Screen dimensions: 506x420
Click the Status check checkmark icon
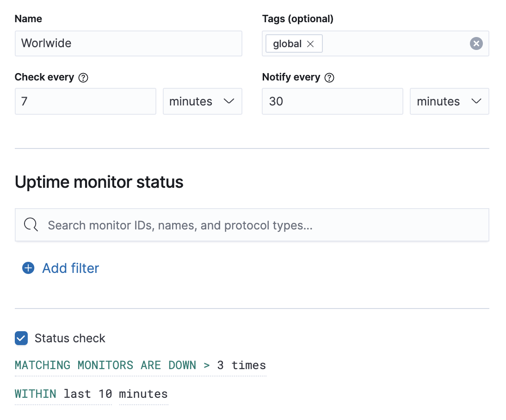click(x=21, y=338)
